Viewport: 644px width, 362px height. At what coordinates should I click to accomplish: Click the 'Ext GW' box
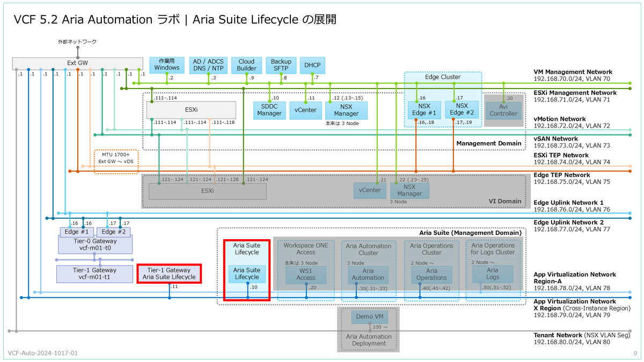pyautogui.click(x=78, y=63)
